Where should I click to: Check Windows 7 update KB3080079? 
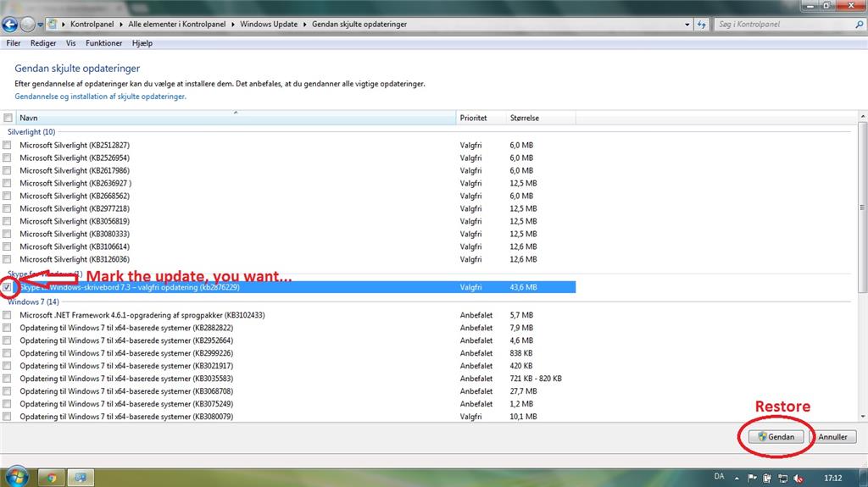[7, 416]
